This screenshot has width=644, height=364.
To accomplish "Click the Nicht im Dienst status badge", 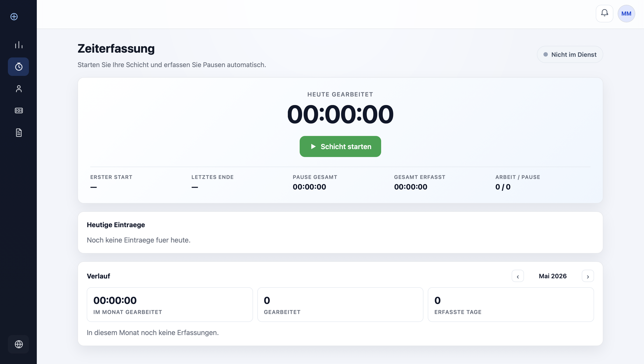I will [570, 55].
